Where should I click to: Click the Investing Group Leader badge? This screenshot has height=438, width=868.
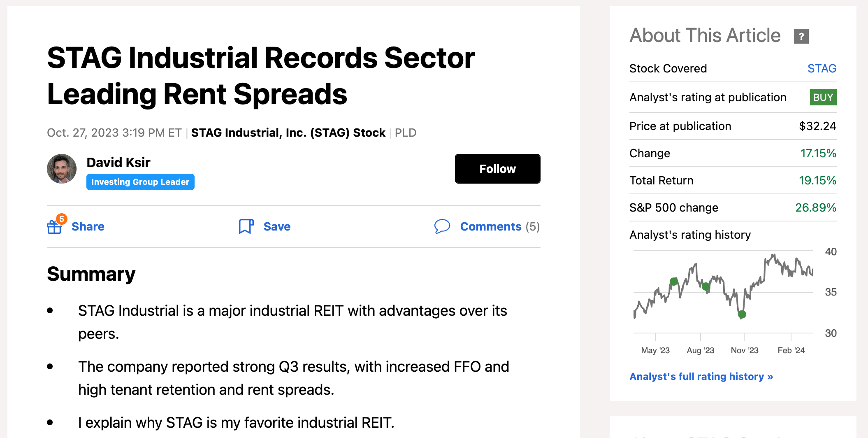(140, 182)
